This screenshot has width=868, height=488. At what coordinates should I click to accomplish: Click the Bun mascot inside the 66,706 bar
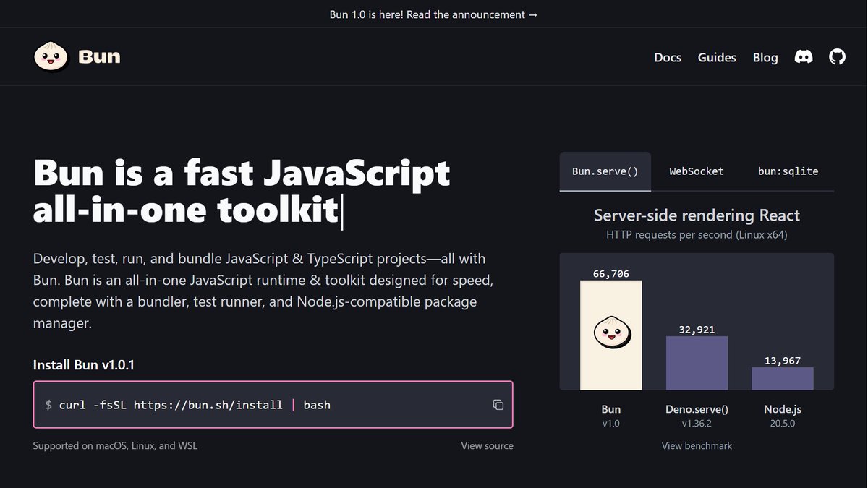[x=611, y=332]
